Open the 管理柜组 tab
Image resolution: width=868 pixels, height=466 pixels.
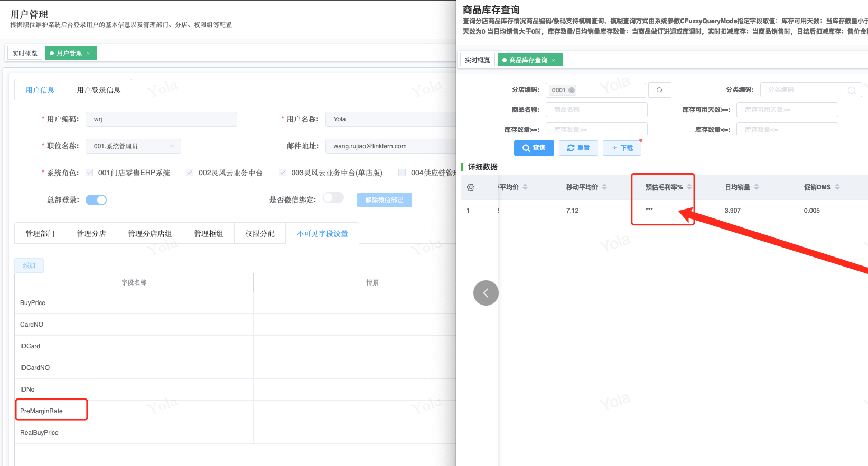coord(209,234)
